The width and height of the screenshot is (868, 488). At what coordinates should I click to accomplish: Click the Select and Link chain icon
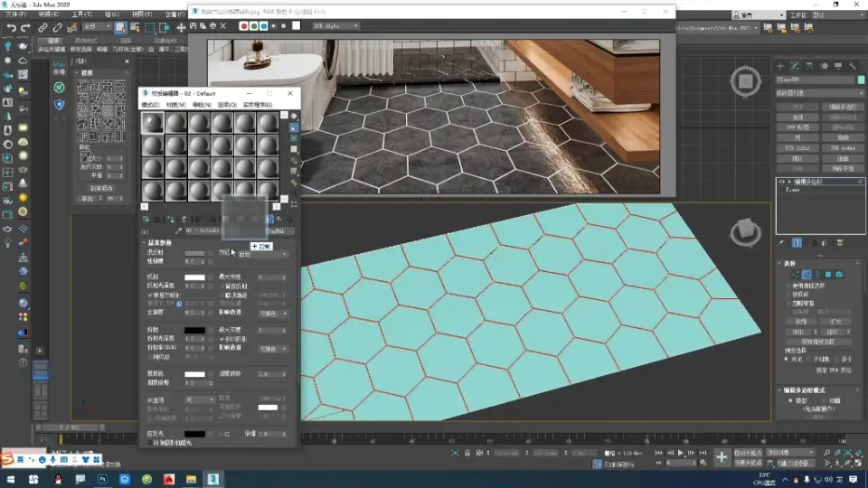coord(42,27)
